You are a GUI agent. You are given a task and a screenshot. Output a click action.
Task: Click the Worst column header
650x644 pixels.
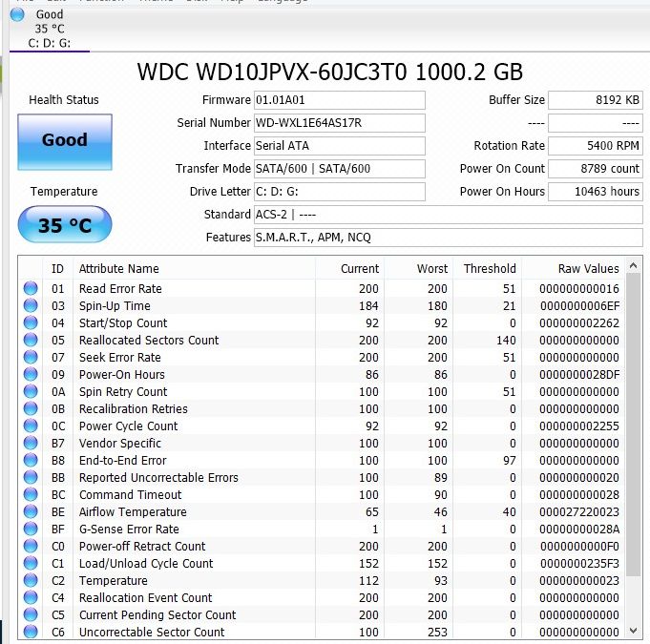pyautogui.click(x=419, y=268)
